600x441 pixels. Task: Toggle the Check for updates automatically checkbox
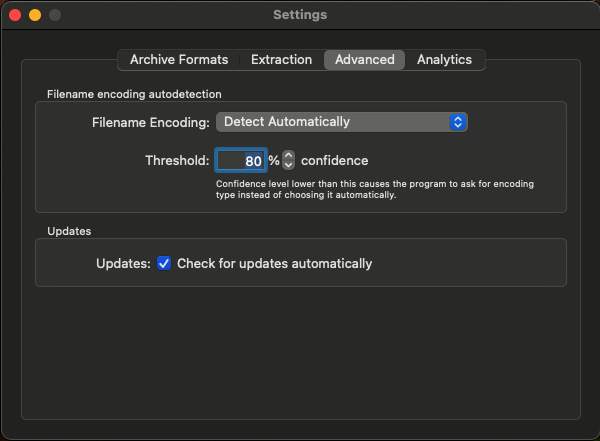tap(164, 264)
